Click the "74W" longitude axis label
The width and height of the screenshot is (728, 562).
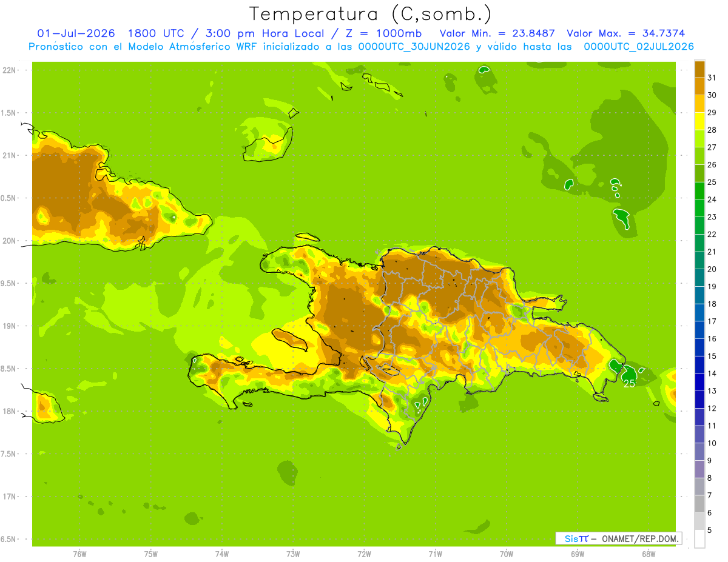[x=222, y=554]
